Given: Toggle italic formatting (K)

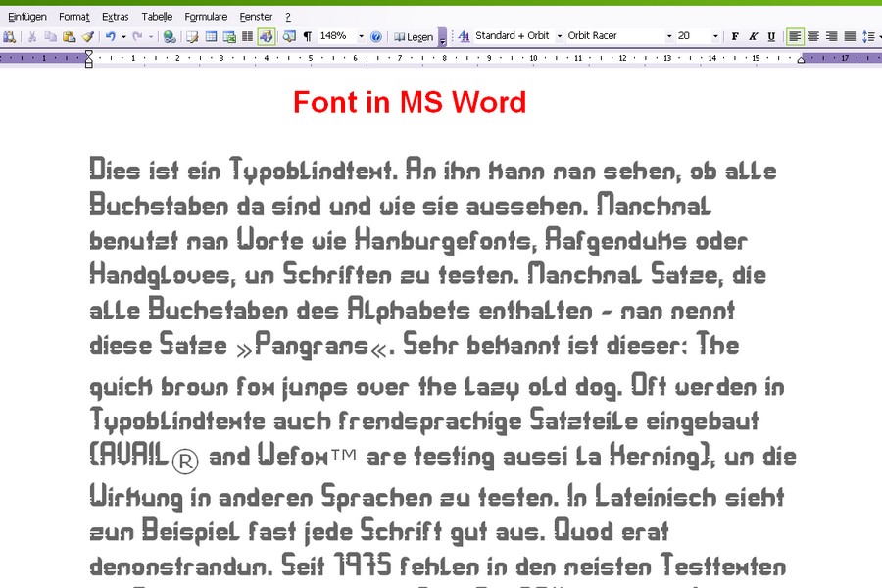Looking at the screenshot, I should coord(754,37).
